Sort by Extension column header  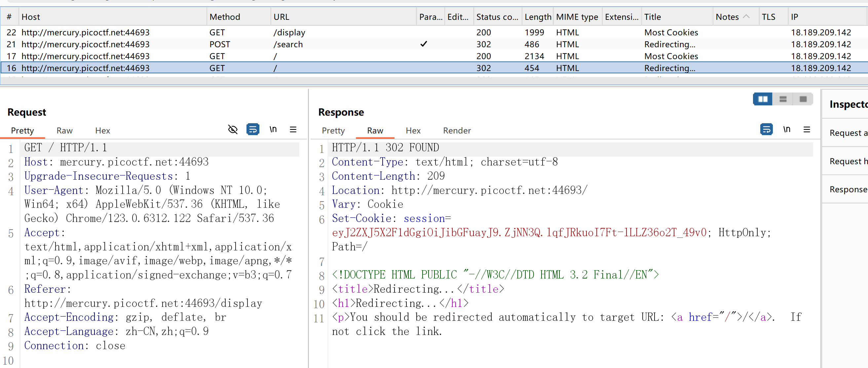tap(622, 17)
